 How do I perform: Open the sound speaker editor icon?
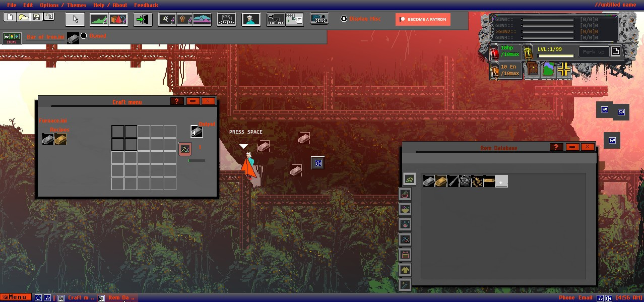click(167, 20)
